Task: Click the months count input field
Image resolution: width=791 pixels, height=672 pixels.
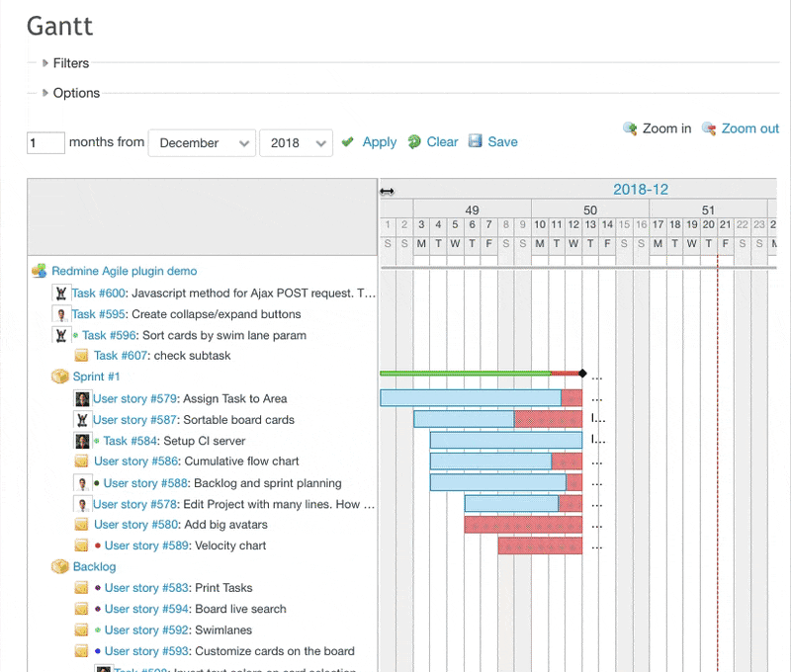Action: coord(45,143)
